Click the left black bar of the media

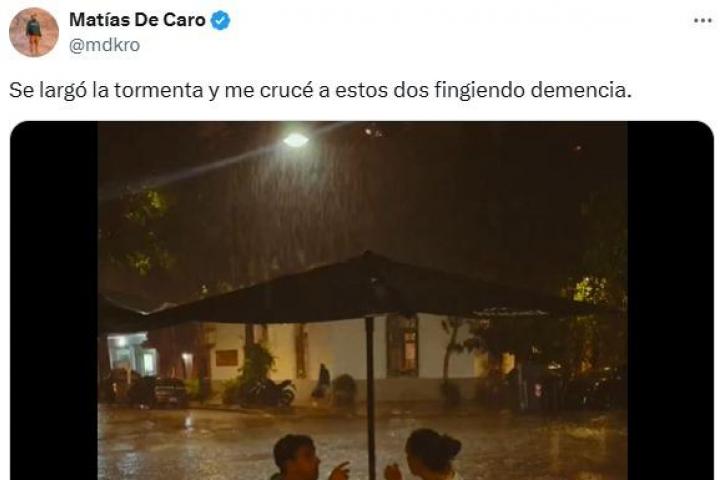tap(54, 301)
